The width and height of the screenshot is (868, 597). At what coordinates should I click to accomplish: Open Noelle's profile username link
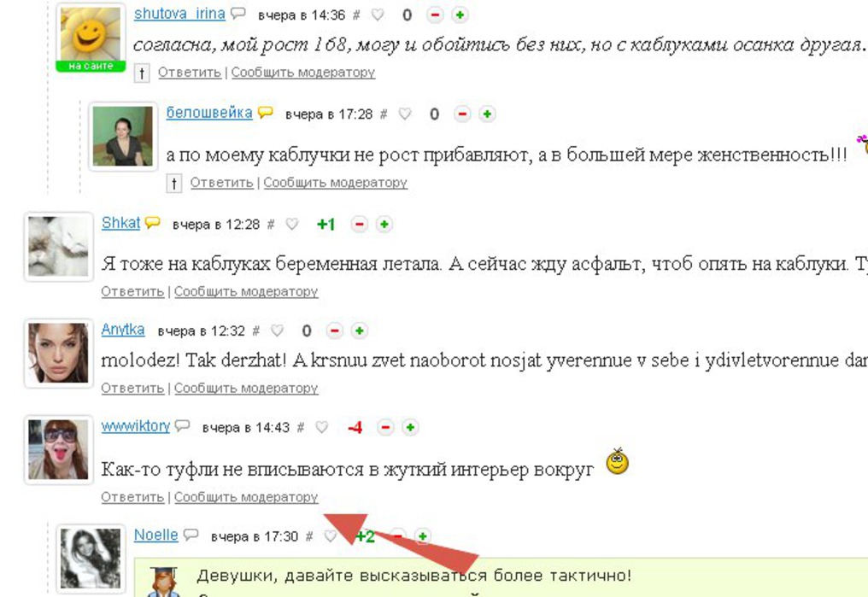(x=156, y=535)
